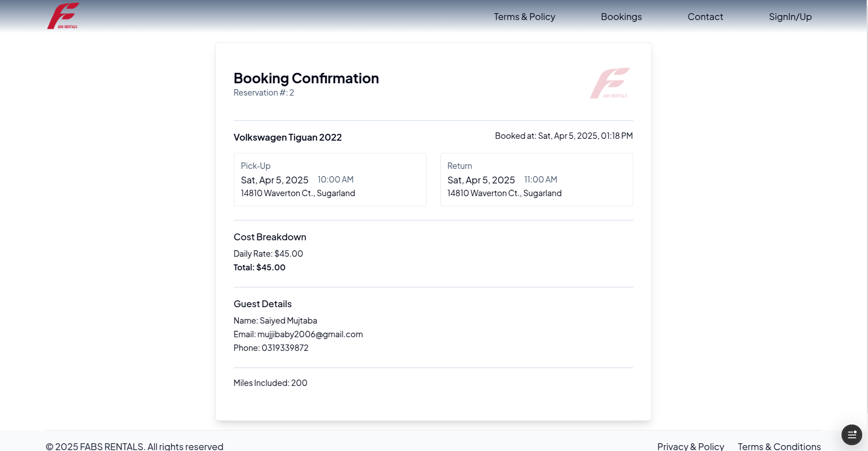Click the Booked at timestamp
Image resolution: width=868 pixels, height=451 pixels.
click(564, 136)
